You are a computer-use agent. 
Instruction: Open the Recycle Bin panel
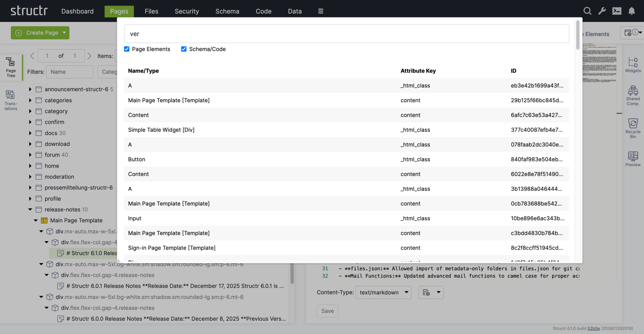633,128
